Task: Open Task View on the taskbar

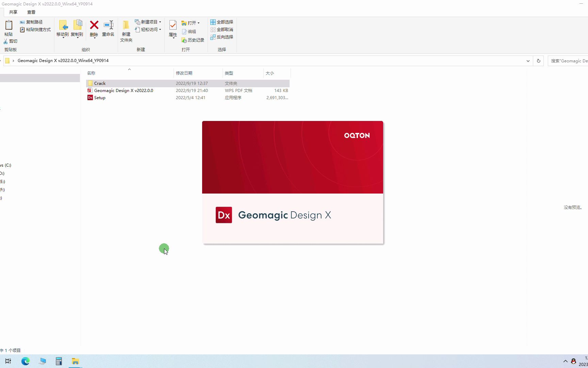Action: [8, 361]
